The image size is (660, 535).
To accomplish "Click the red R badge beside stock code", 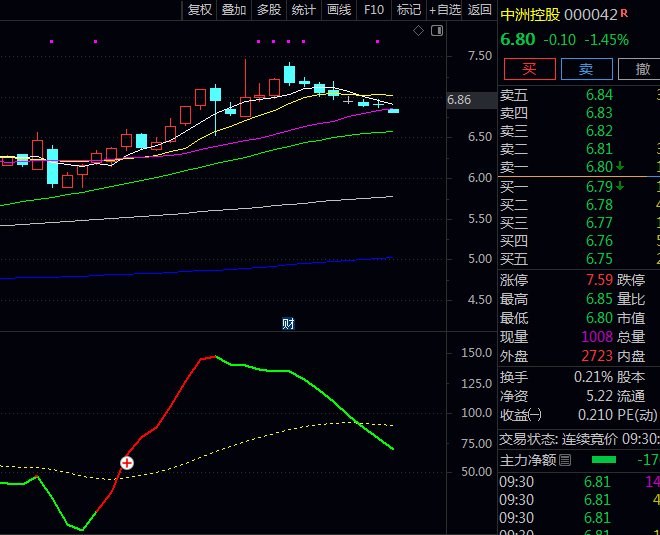I will point(625,14).
